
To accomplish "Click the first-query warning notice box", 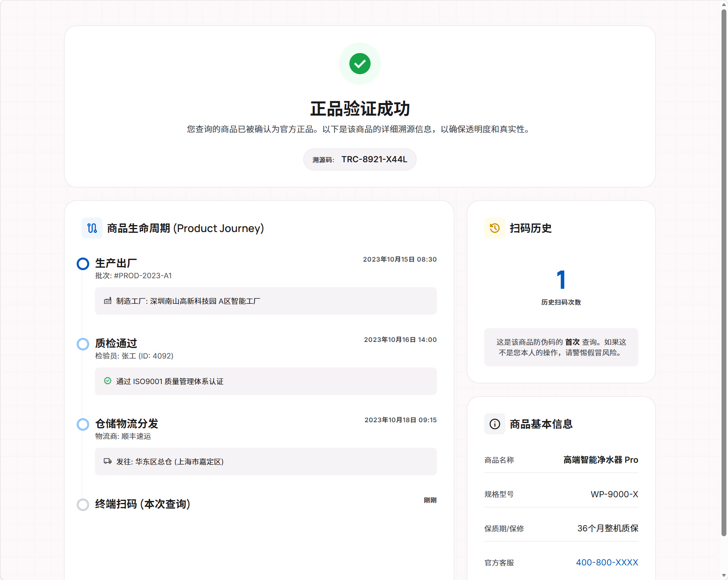I will [x=561, y=347].
